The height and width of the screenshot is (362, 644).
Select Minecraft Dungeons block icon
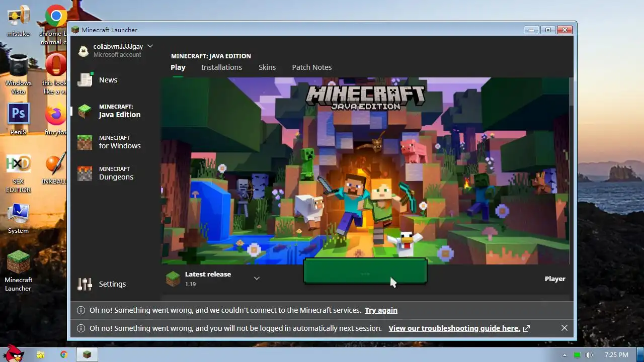(85, 173)
